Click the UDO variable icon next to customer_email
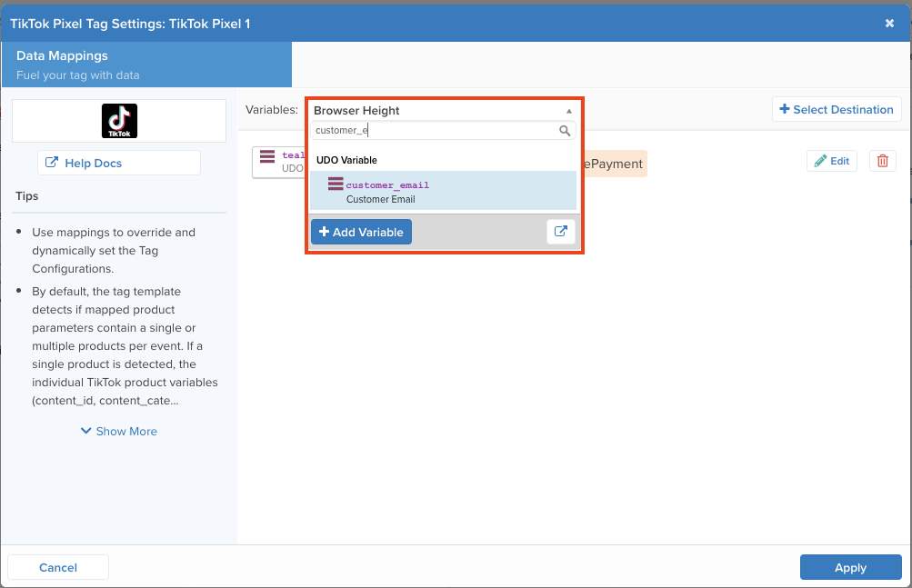Screen dimensions: 912x588 [336, 184]
